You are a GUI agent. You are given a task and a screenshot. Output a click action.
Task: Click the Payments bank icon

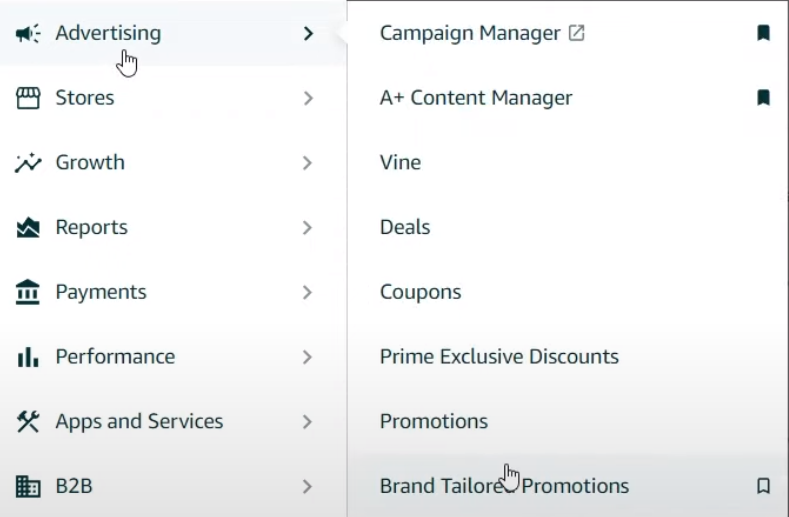click(x=28, y=293)
